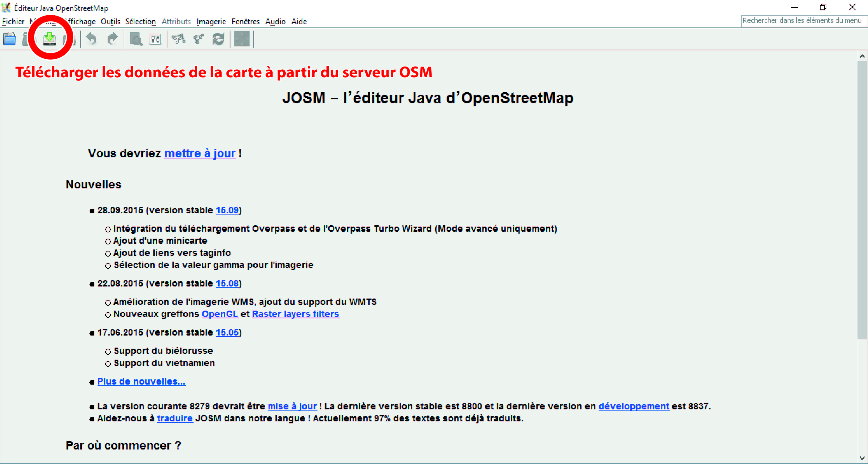The width and height of the screenshot is (868, 464).
Task: Open the Aide menu
Action: pos(299,22)
